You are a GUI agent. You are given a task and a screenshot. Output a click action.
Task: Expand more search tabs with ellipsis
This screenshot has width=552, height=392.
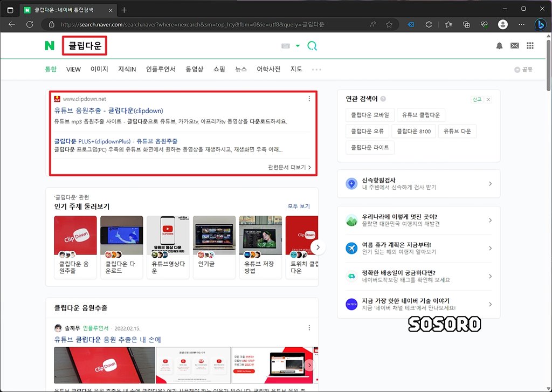click(316, 70)
